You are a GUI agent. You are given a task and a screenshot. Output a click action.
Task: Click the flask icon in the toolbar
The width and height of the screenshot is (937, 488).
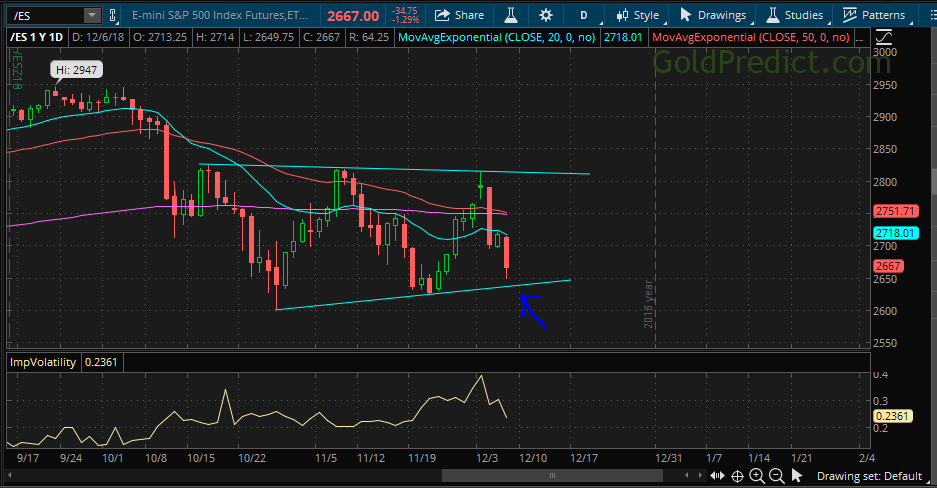click(x=510, y=15)
